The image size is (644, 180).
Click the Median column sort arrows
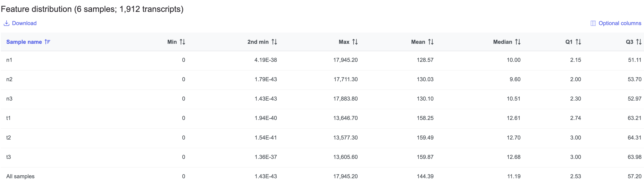pos(518,42)
